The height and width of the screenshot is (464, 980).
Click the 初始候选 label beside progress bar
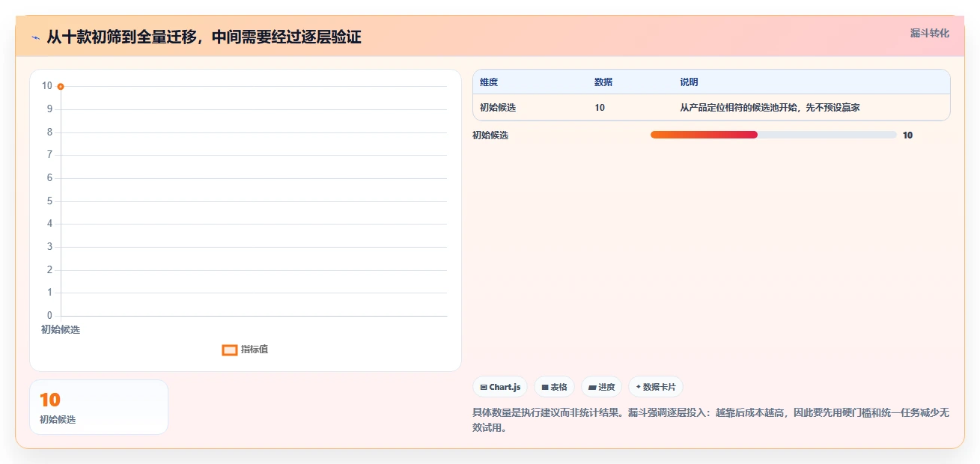click(490, 135)
